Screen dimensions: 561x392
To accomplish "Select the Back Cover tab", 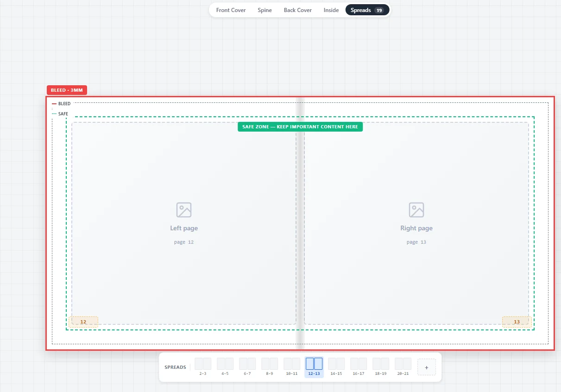I will point(298,10).
